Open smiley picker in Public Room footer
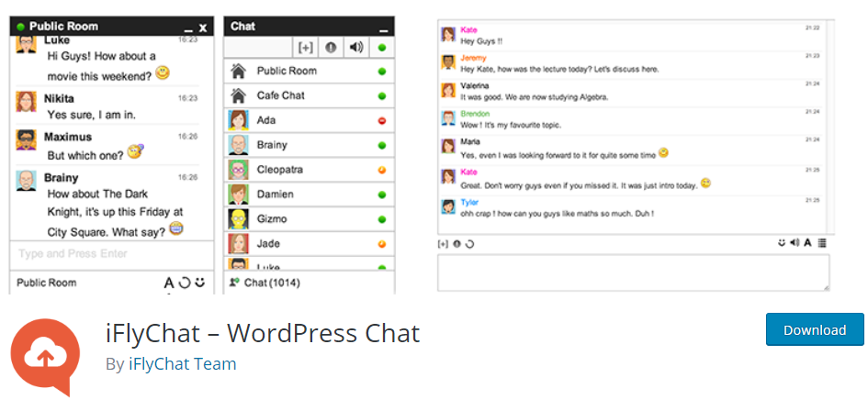Image resolution: width=868 pixels, height=411 pixels. [200, 283]
